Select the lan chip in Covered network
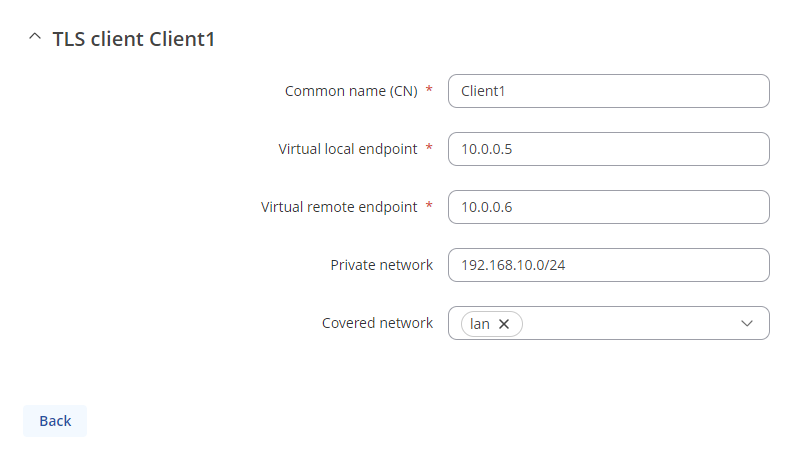785x460 pixels. point(479,324)
